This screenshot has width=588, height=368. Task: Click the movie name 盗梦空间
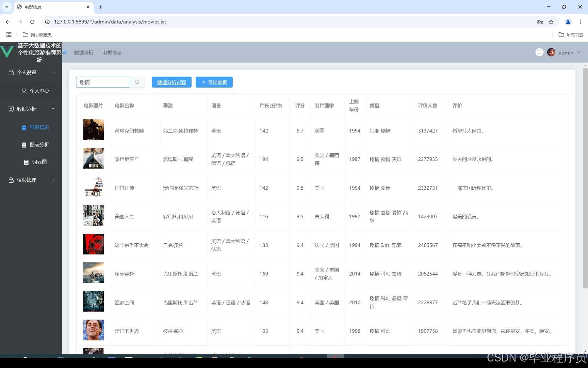pyautogui.click(x=124, y=303)
